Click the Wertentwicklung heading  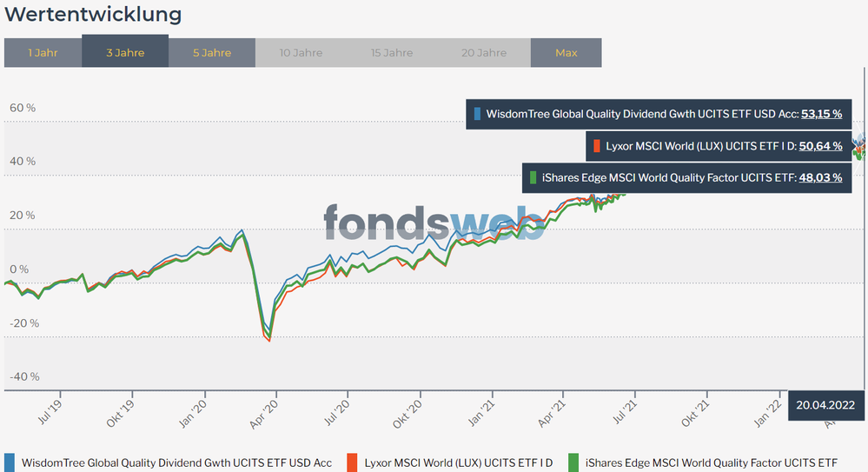click(93, 14)
